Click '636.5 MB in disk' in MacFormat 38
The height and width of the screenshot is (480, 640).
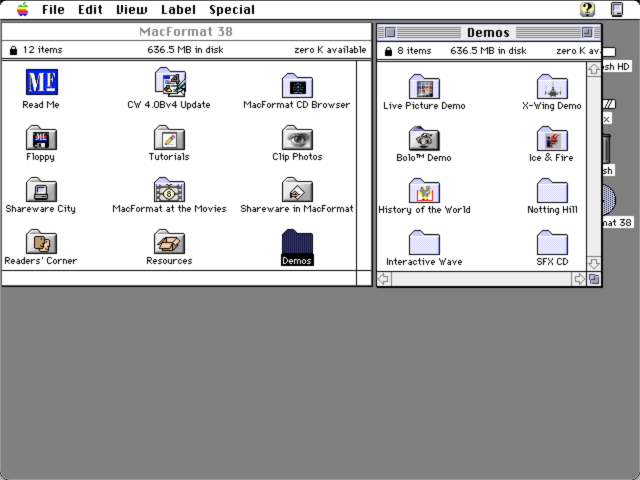[x=185, y=50]
